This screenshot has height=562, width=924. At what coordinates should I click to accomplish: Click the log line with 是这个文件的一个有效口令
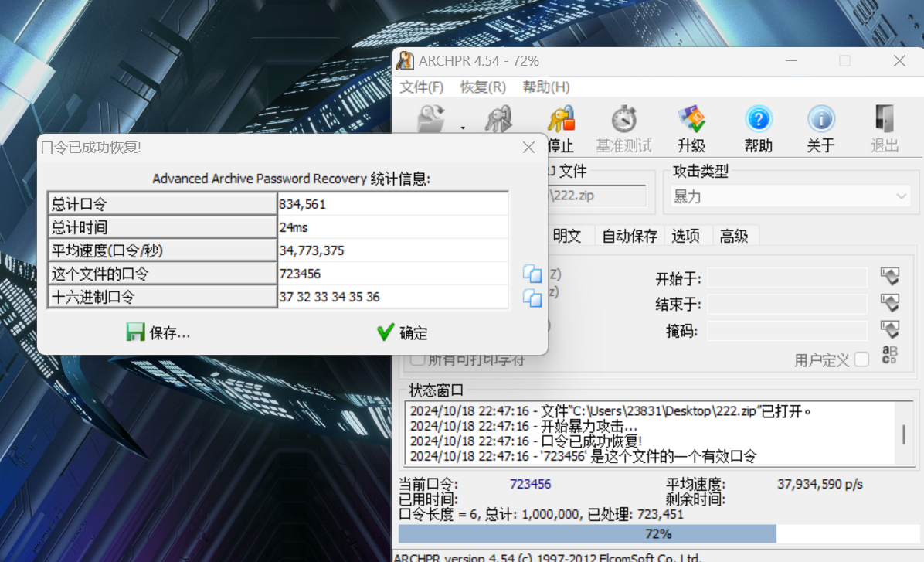click(x=583, y=456)
